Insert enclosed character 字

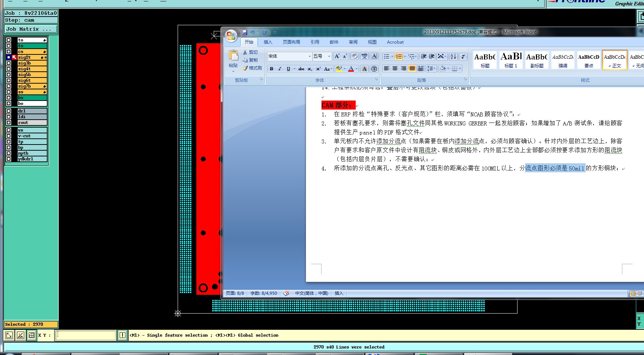374,69
